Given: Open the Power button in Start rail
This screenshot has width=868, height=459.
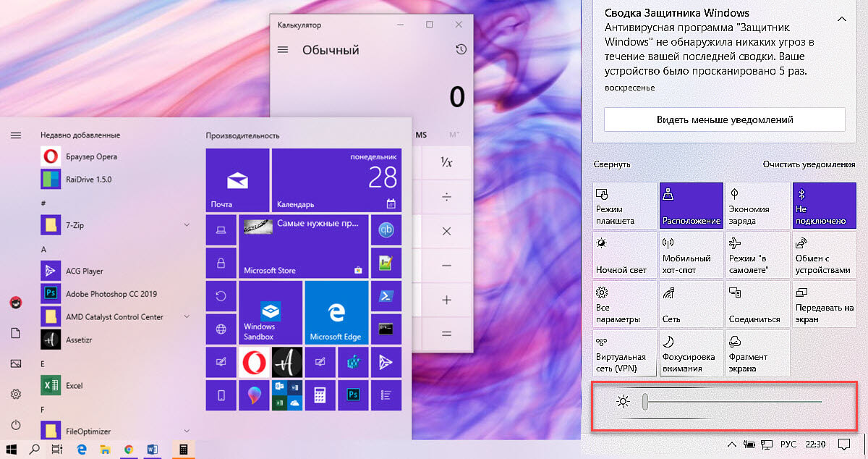Looking at the screenshot, I should point(15,425).
